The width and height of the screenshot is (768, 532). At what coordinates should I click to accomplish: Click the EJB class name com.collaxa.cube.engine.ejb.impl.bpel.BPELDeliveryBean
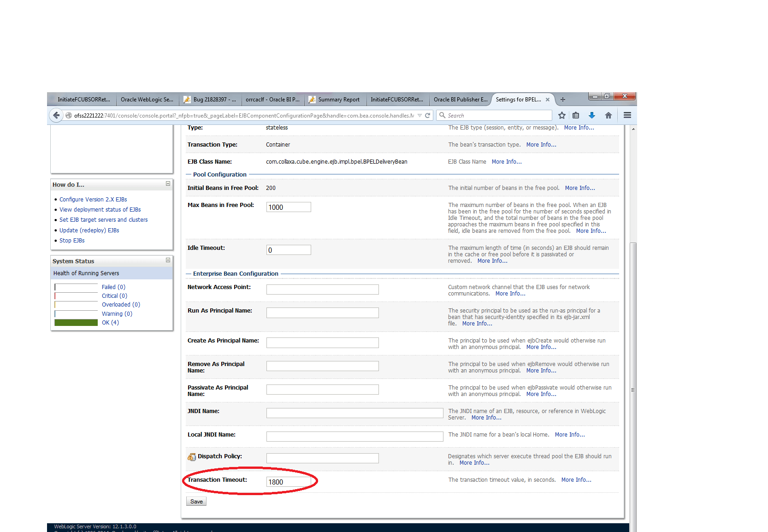pos(337,162)
